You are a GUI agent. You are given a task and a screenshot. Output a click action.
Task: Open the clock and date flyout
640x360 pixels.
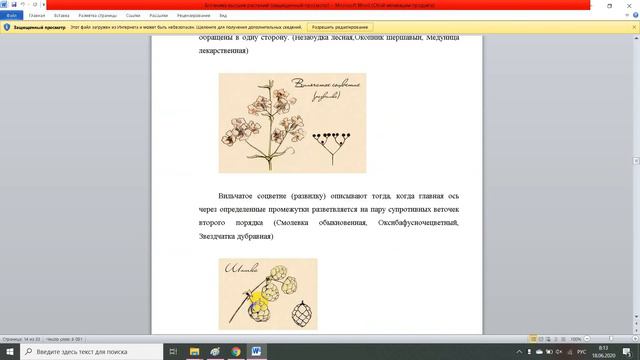(604, 351)
